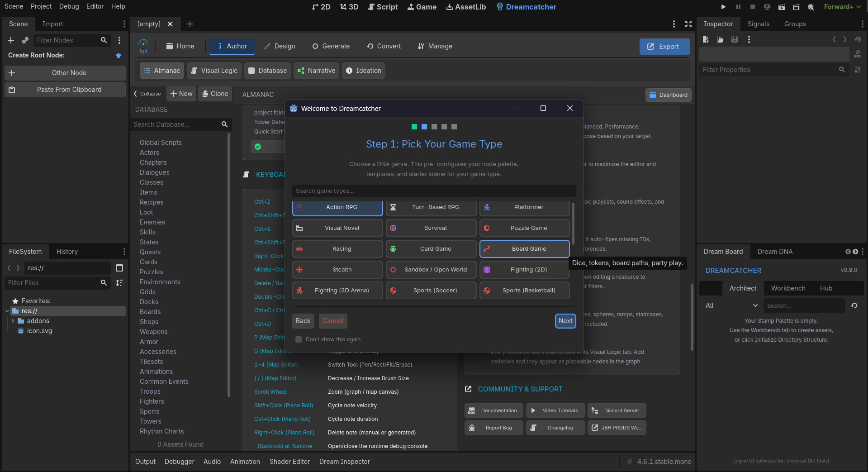The height and width of the screenshot is (472, 868).
Task: Click Cancel in the welcome wizard
Action: (x=333, y=321)
